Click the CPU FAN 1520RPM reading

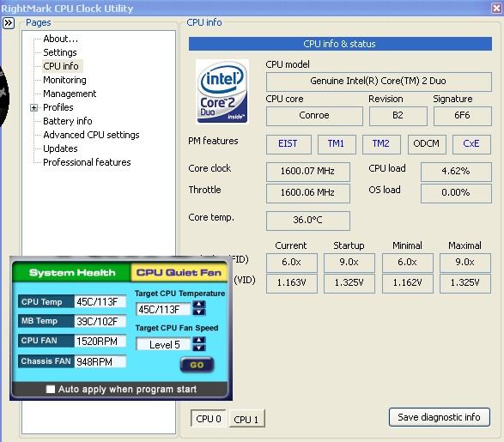click(100, 341)
